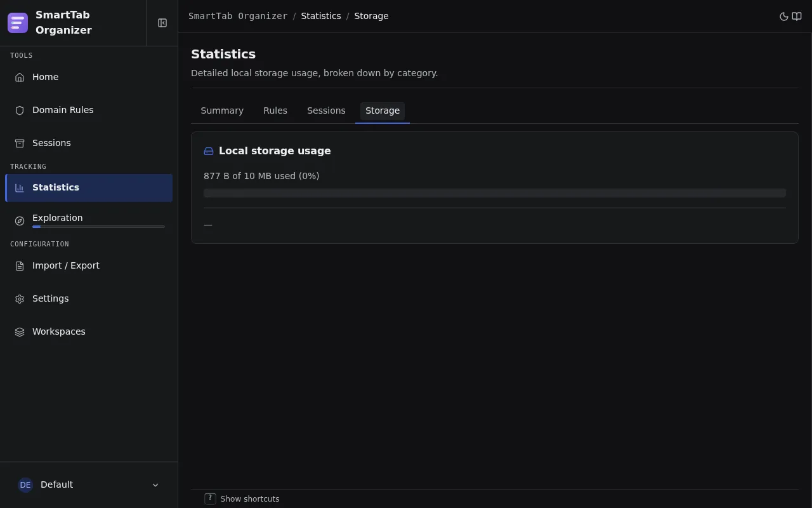Select Statistics in the sidebar
The width and height of the screenshot is (812, 508).
coord(89,188)
